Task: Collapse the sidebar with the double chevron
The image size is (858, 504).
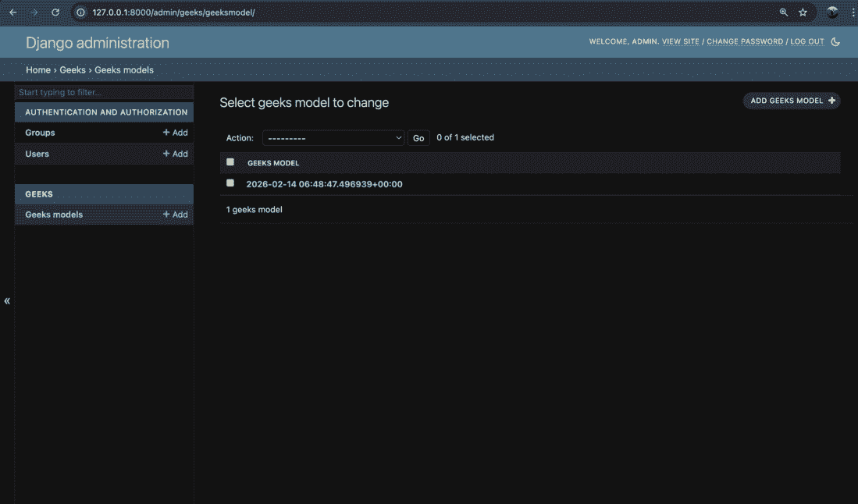Action: click(x=7, y=300)
